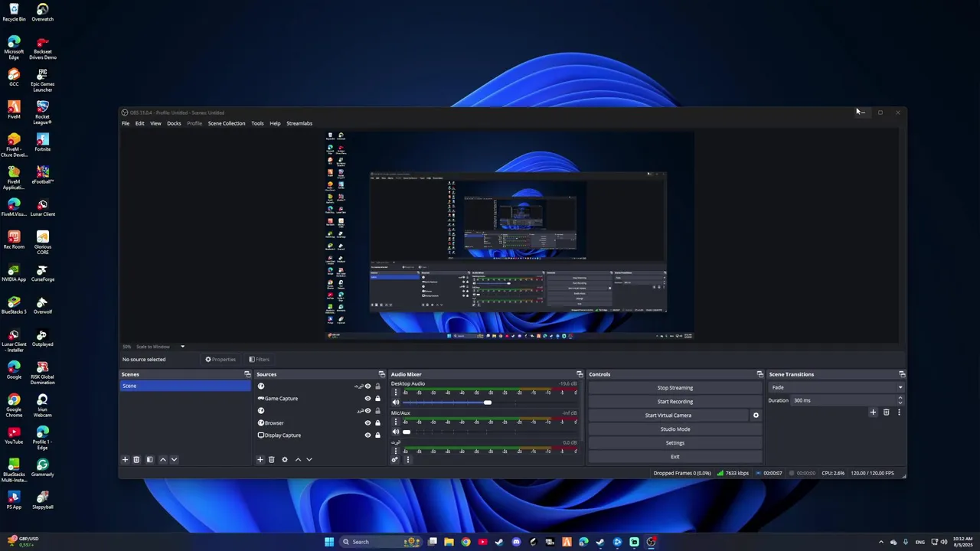Click Stop Streaming button
This screenshot has height=551, width=980.
coord(675,388)
